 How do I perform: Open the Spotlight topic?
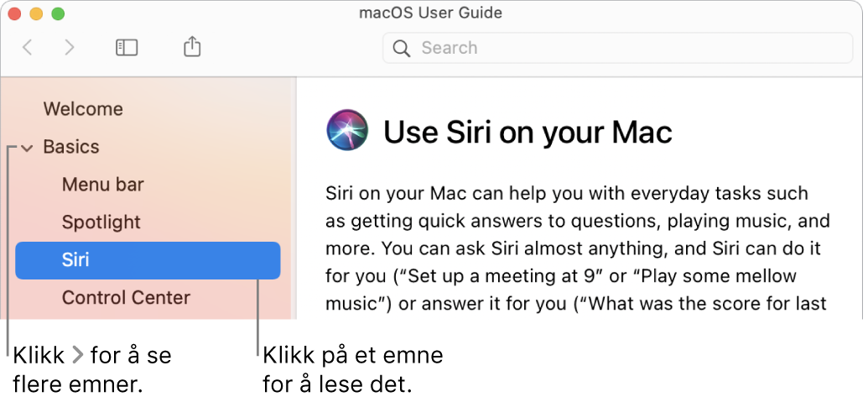pyautogui.click(x=101, y=222)
